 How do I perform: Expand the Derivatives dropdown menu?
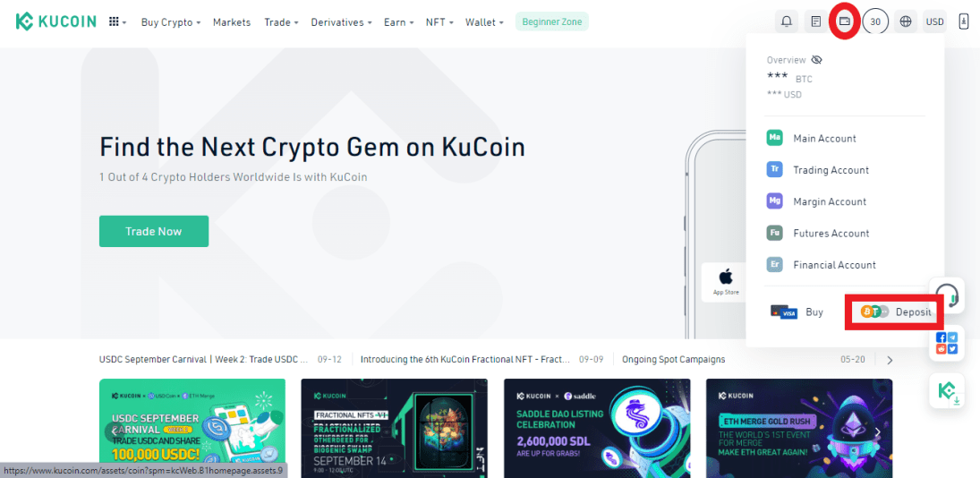click(341, 21)
